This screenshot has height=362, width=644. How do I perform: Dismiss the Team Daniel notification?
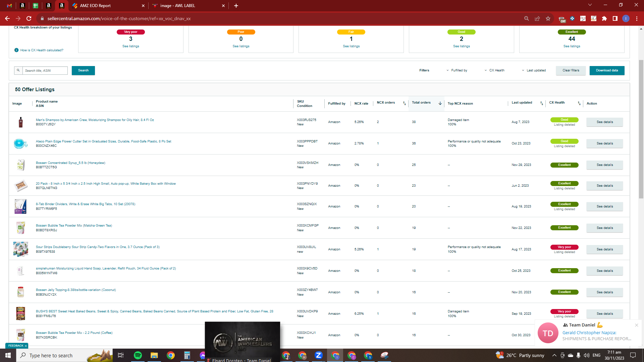pyautogui.click(x=636, y=325)
